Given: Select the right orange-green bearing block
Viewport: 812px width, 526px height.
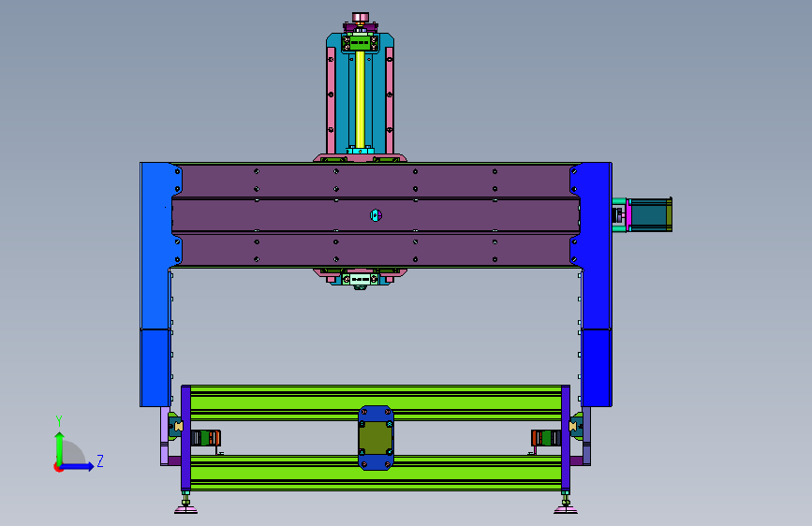Looking at the screenshot, I should (x=546, y=438).
